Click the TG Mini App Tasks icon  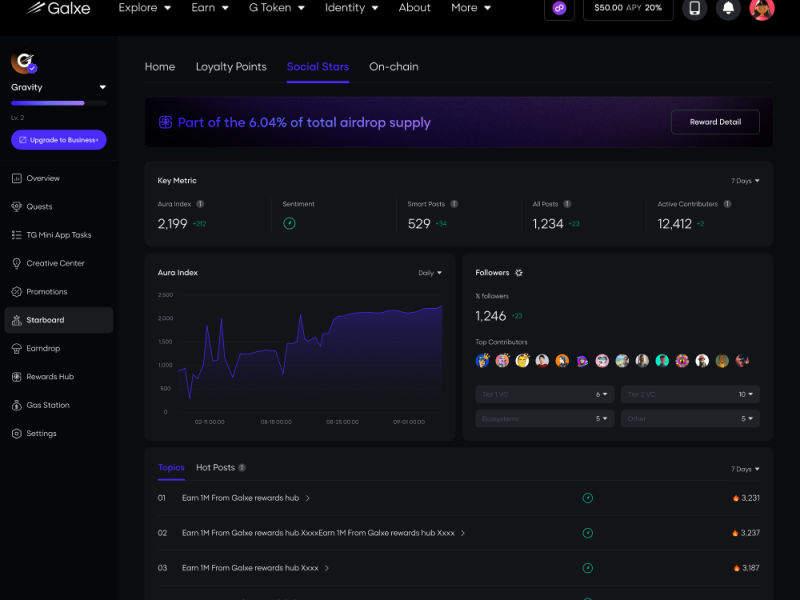pos(17,235)
